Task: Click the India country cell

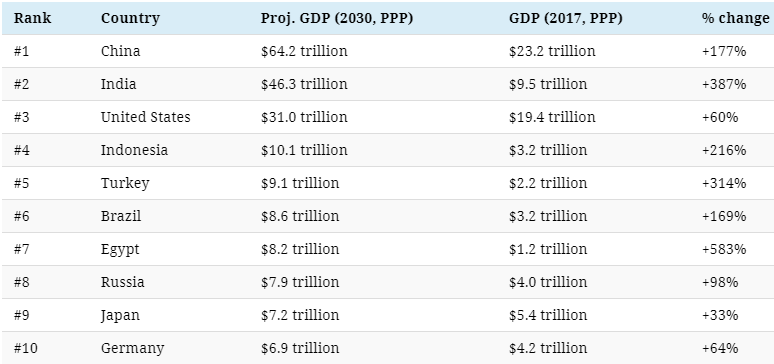Action: 118,84
